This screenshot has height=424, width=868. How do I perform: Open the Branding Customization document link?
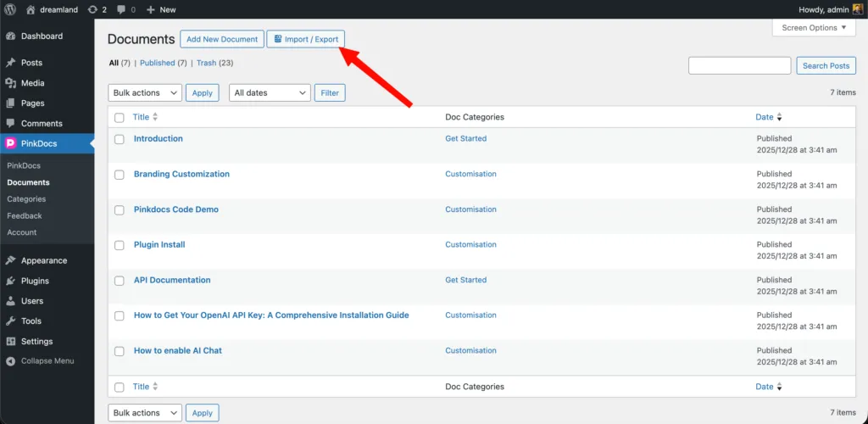tap(181, 174)
